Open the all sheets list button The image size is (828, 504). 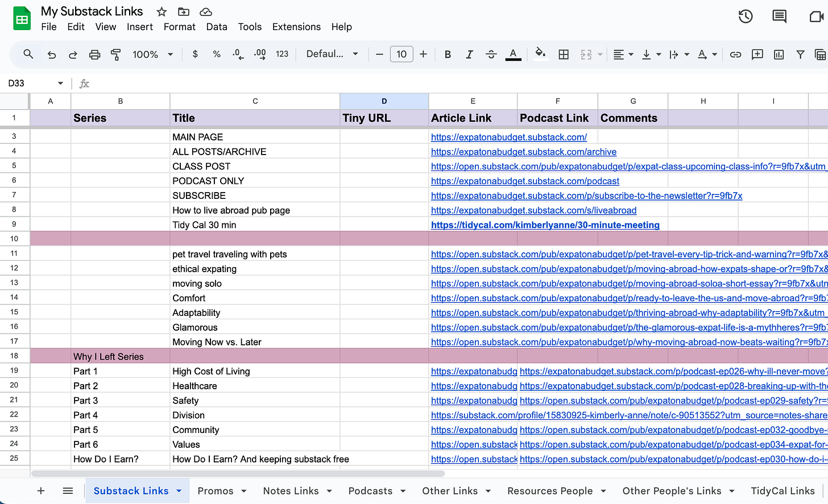(x=68, y=491)
